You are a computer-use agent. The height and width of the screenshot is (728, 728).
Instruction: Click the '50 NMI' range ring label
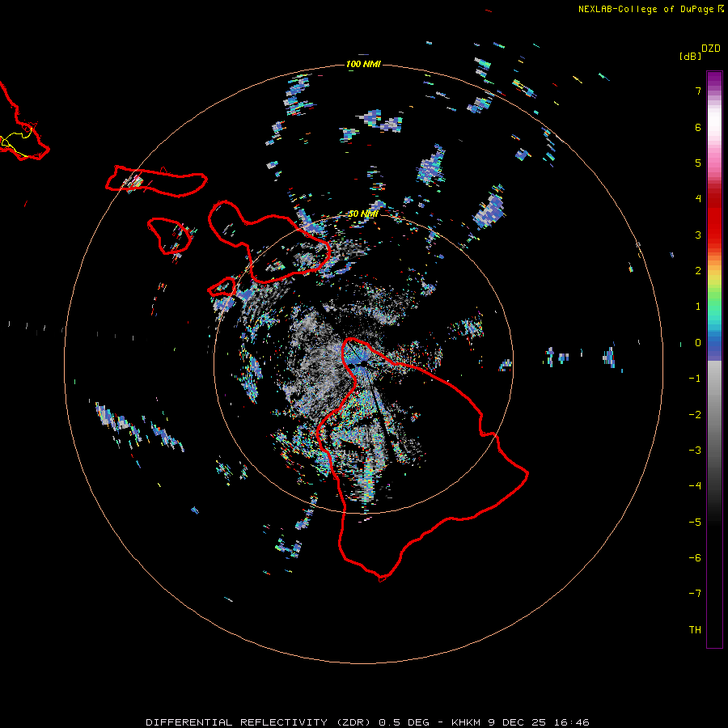363,214
